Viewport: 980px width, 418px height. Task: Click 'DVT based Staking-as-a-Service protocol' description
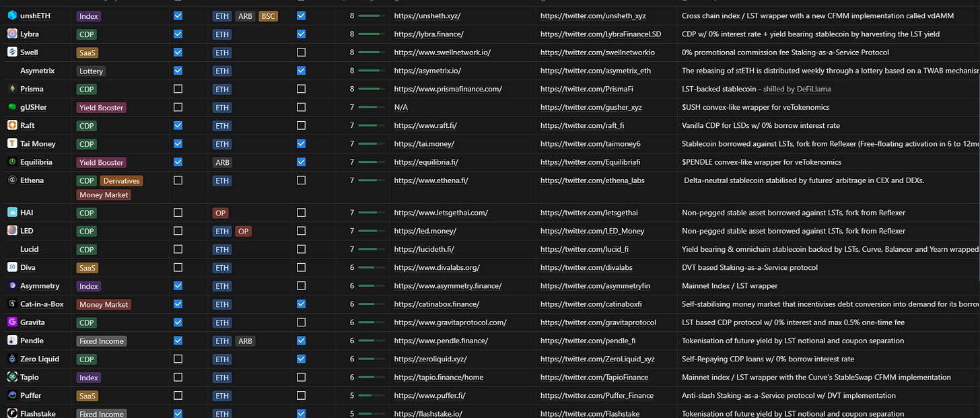click(750, 267)
